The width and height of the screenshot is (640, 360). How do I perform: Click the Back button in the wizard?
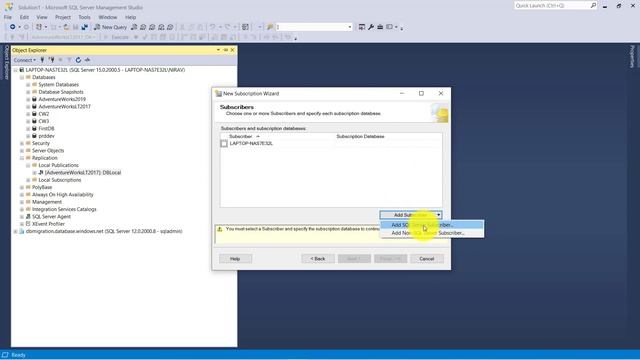pos(318,259)
